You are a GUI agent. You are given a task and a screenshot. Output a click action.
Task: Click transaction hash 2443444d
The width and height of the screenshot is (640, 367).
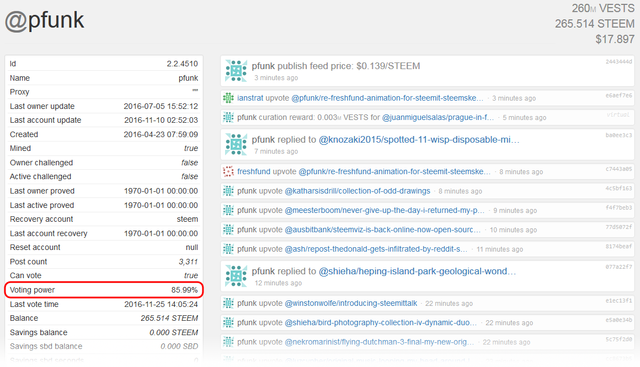click(618, 62)
